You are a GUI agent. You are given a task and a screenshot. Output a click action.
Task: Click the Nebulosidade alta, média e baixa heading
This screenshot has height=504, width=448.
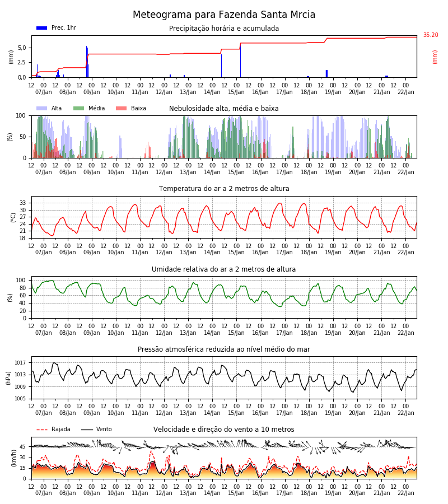click(223, 109)
